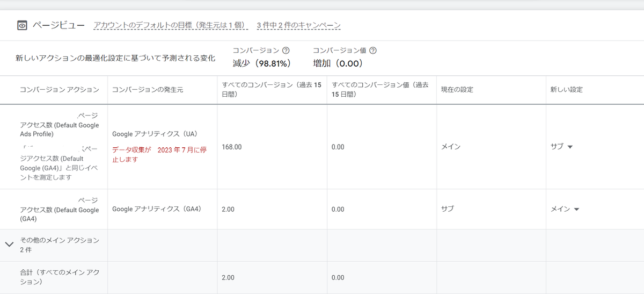644x294 pixels.
Task: Click 新しいアクションの最適化設定 description text
Action: 115,58
